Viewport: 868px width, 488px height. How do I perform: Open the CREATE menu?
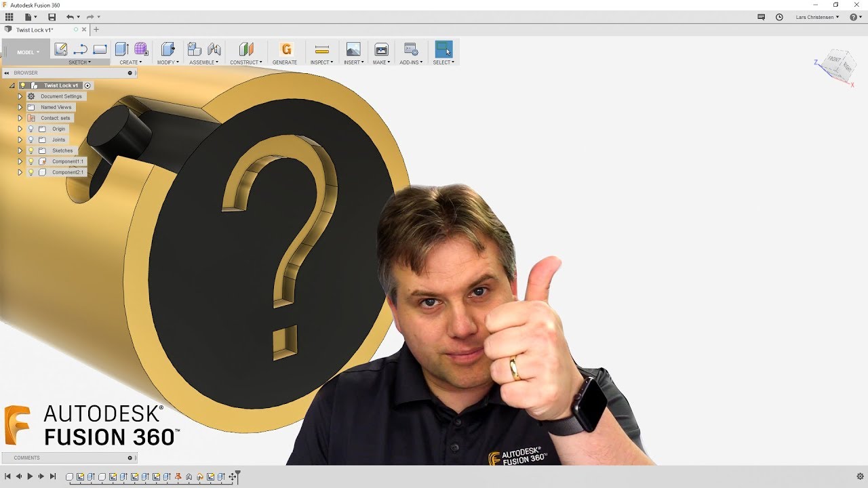click(x=131, y=62)
